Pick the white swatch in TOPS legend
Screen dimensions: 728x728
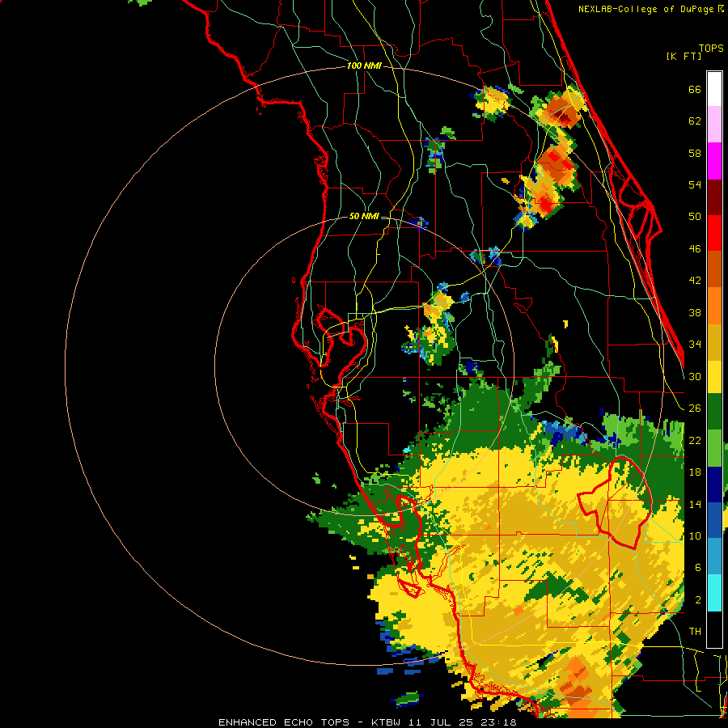point(714,89)
